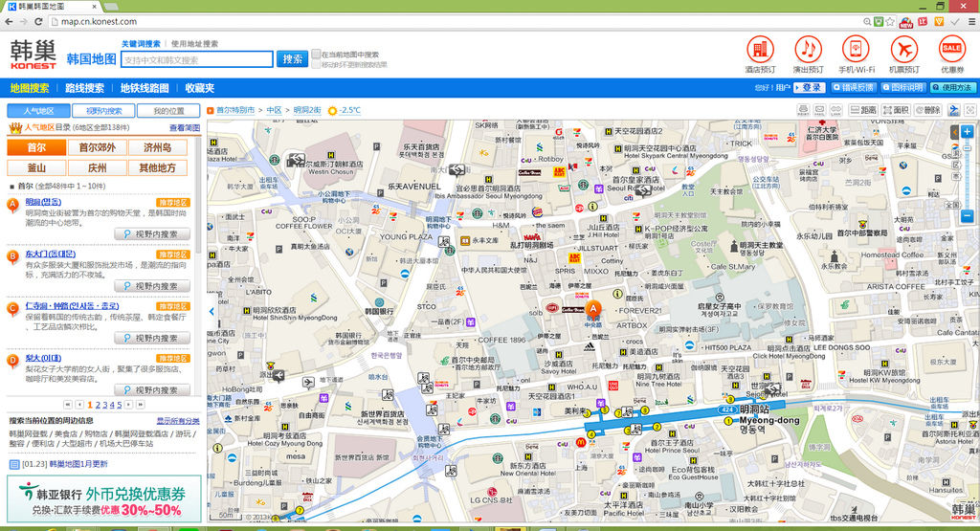Select the 人气地区 tab
Screen dimensions: 980x531
click(38, 111)
